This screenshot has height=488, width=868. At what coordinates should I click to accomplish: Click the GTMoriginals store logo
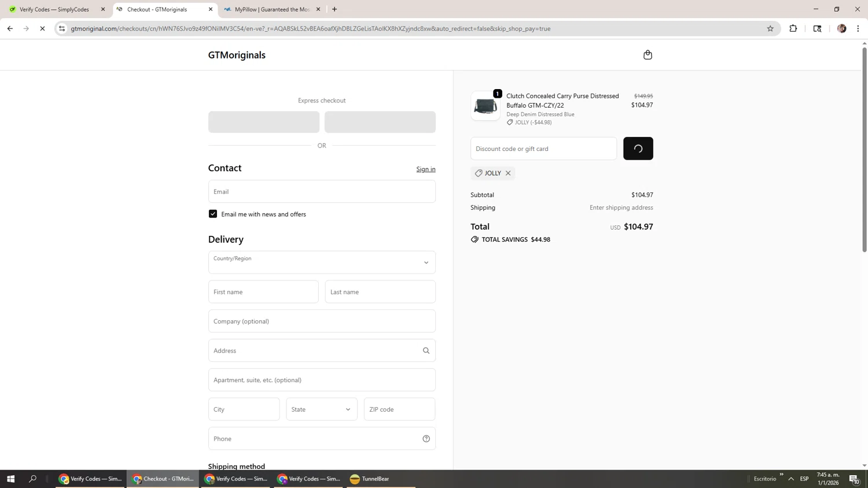point(237,55)
